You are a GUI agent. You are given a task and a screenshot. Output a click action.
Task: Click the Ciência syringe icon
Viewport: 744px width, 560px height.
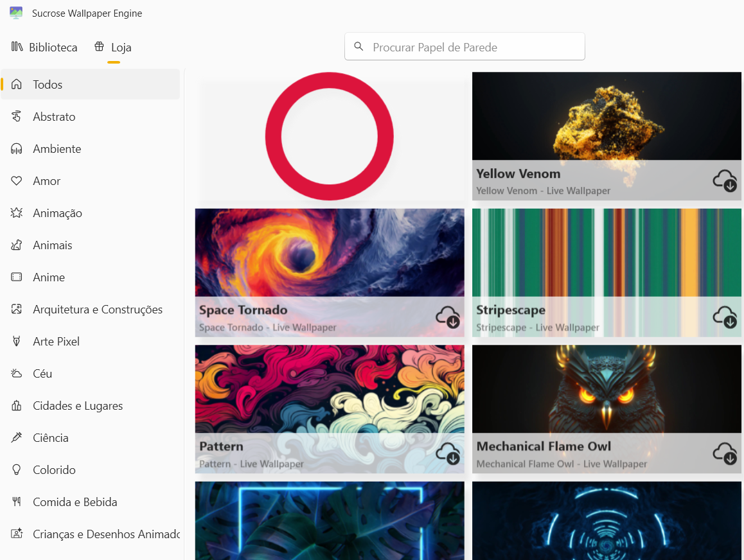tap(17, 437)
